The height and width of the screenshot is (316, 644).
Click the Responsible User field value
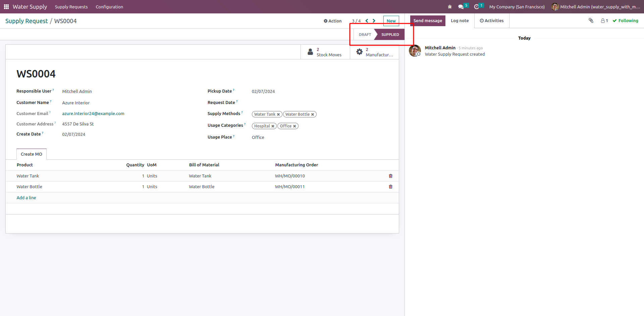77,91
